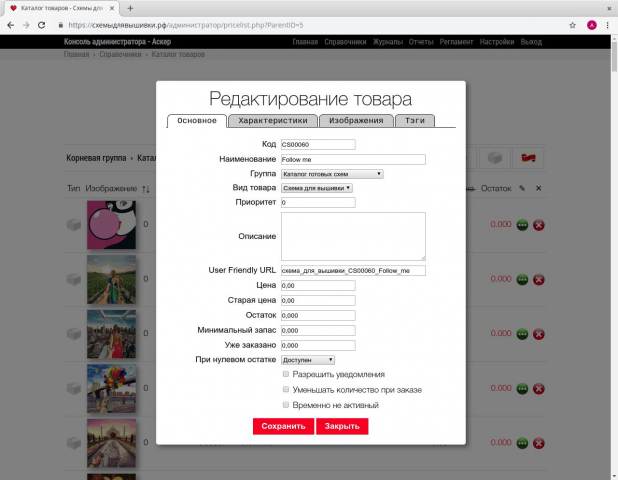Click the browser forward arrow
Screen dimensions: 618x480
(x=26, y=25)
